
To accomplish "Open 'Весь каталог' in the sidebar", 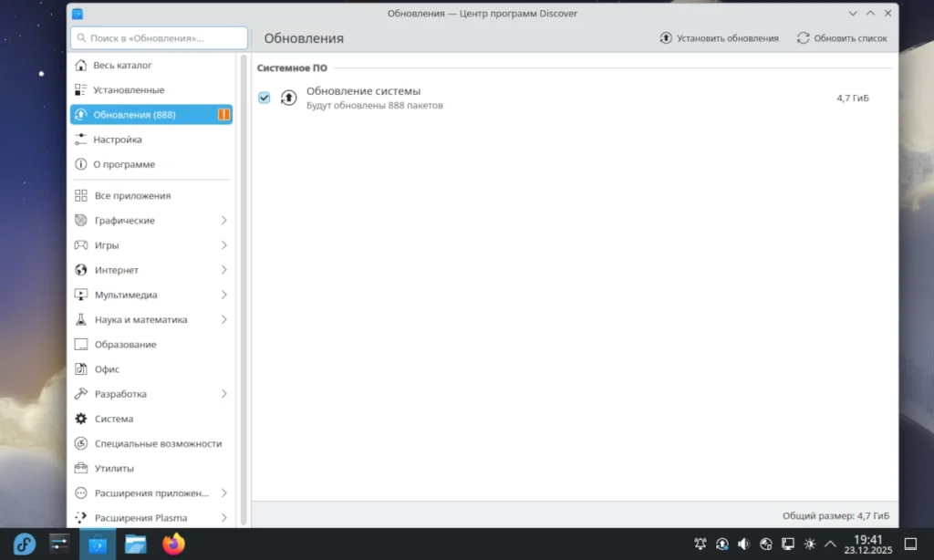I will pos(151,65).
